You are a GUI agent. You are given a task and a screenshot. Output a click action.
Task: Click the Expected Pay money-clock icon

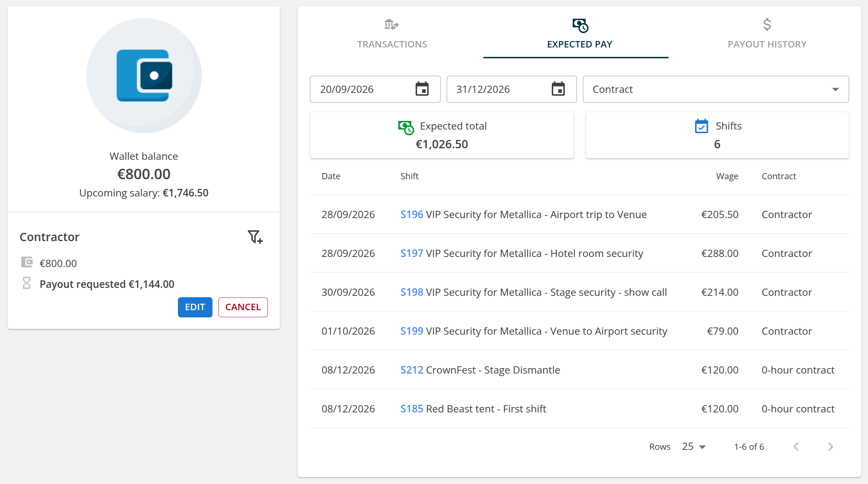click(x=580, y=25)
